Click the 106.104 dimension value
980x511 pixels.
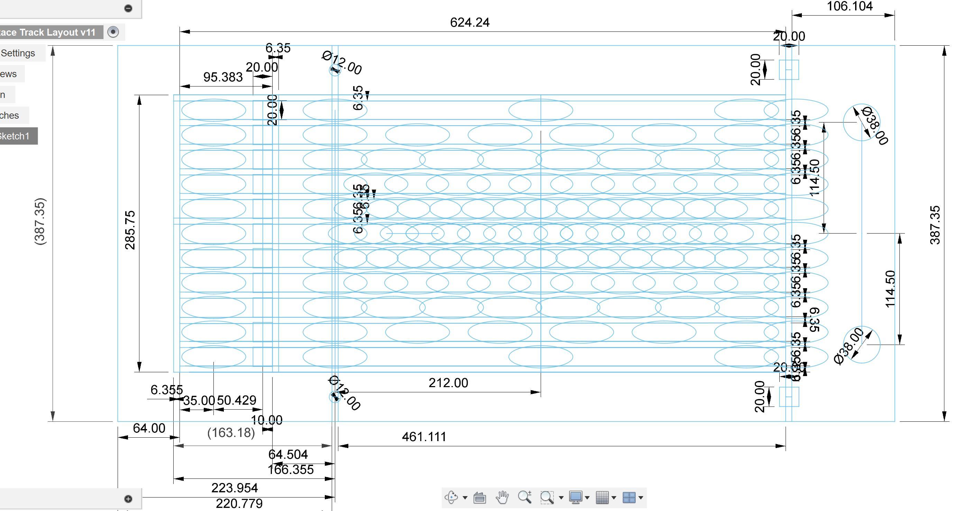(x=850, y=6)
